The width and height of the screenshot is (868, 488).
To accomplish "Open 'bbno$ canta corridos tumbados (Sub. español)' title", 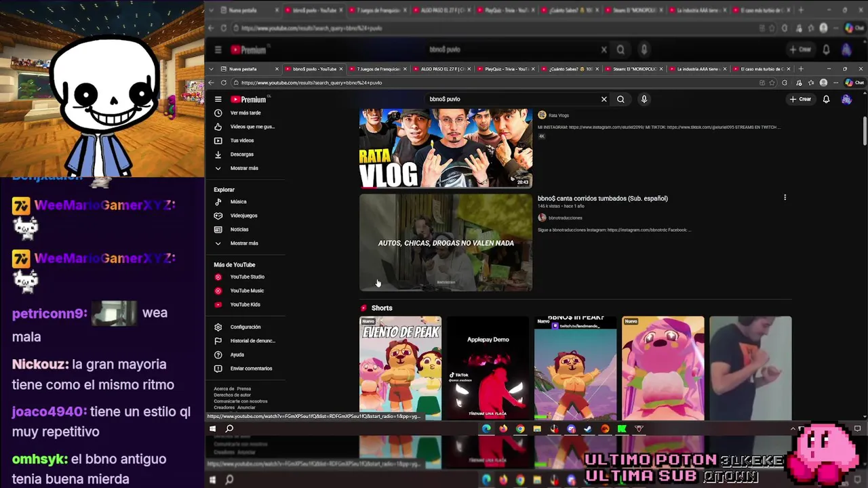I will point(602,199).
